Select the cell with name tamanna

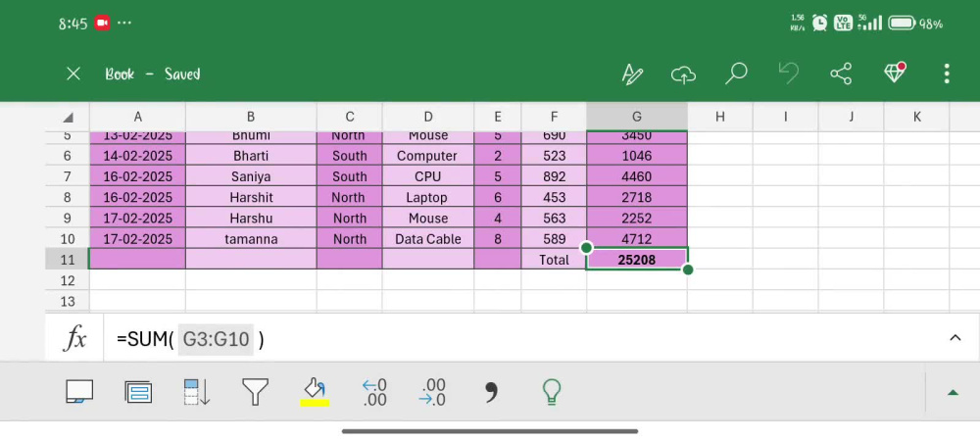click(x=251, y=238)
